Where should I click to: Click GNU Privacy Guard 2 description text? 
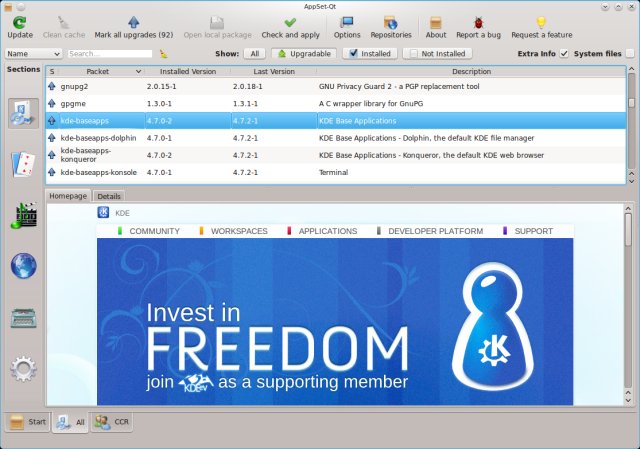(399, 86)
